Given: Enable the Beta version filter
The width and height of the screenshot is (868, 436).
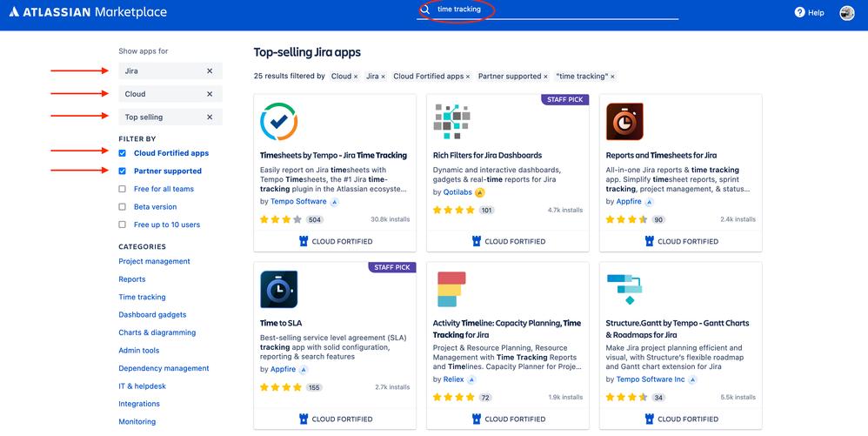Looking at the screenshot, I should pos(123,206).
